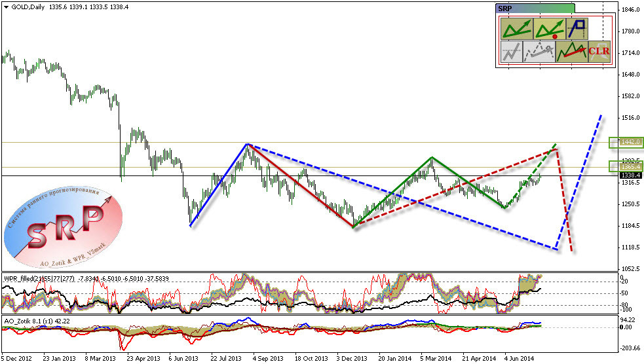Click the WPR_filled indicator label
Image resolution: width=644 pixels, height=364 pixels.
[x=19, y=277]
